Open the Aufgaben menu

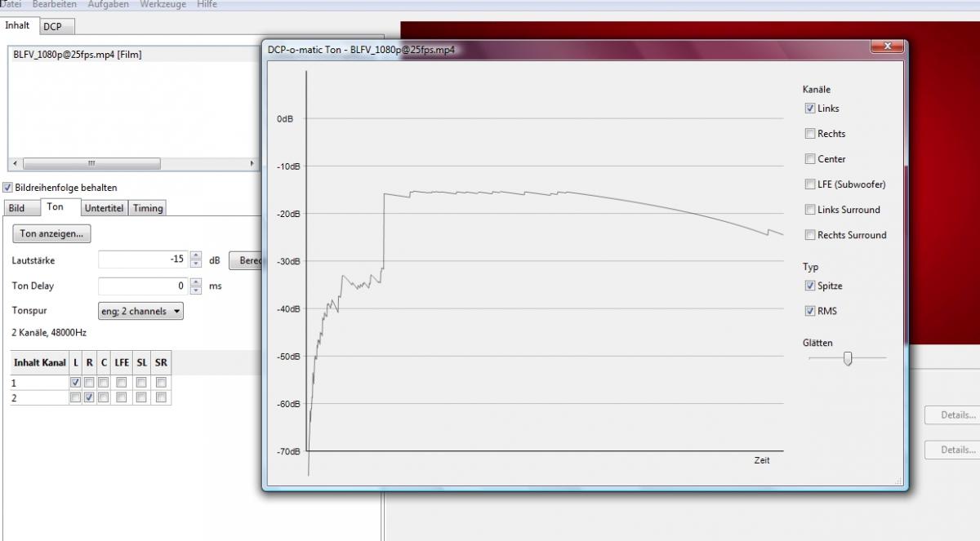[108, 4]
